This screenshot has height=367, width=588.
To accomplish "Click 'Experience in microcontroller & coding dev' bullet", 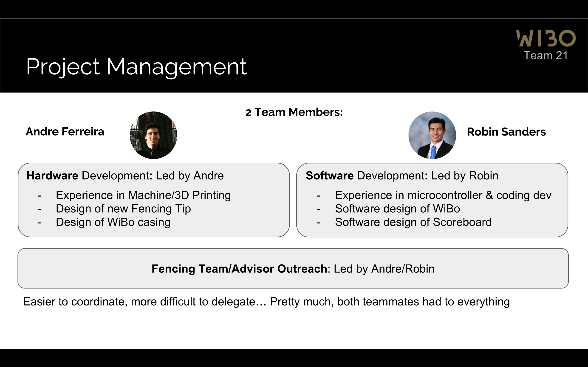I will (443, 195).
